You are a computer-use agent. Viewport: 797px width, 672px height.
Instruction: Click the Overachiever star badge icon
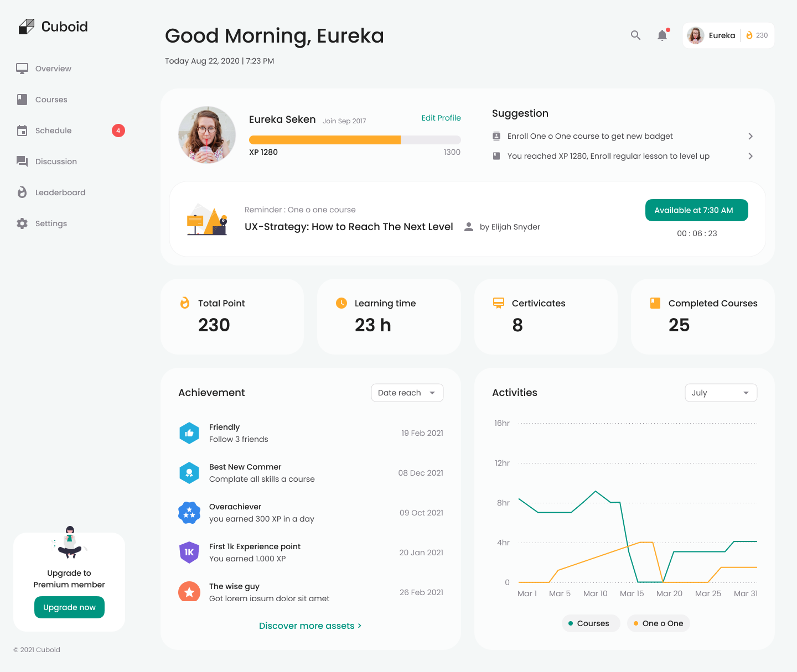coord(189,513)
